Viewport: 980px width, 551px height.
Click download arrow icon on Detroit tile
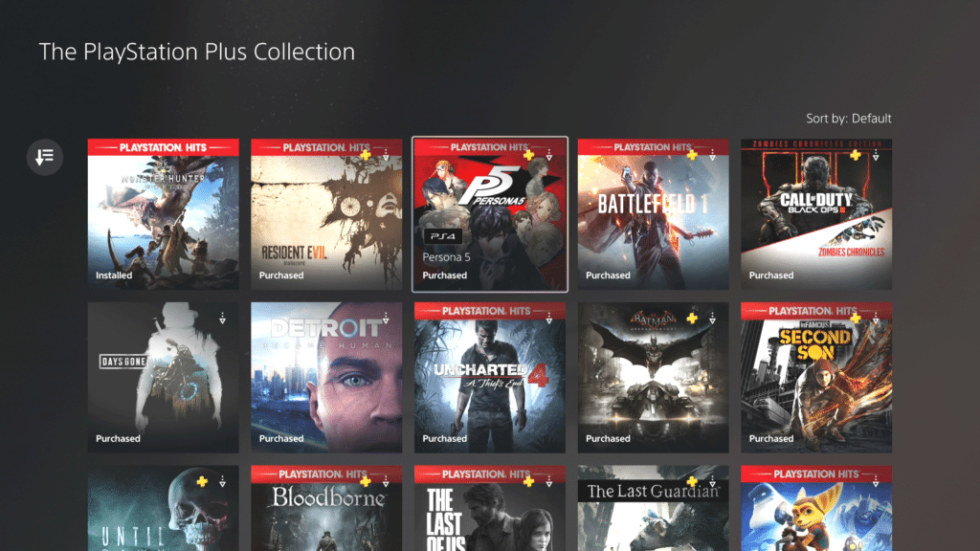click(x=386, y=319)
